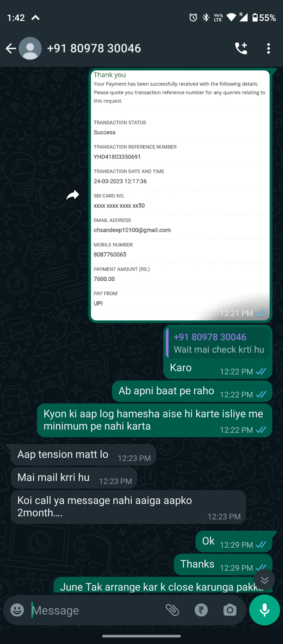Open the camera from the message bar
The height and width of the screenshot is (644, 283).
[230, 610]
